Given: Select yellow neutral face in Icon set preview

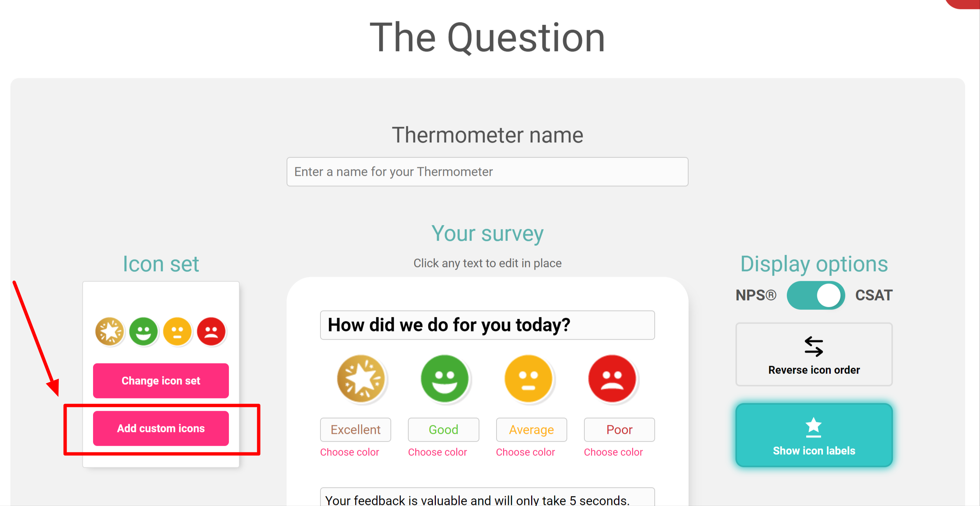Looking at the screenshot, I should click(x=177, y=331).
